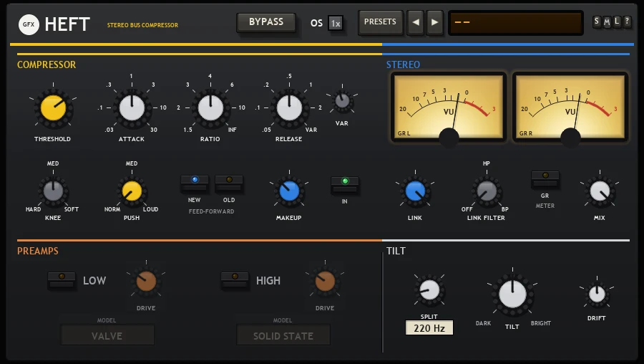
Task: Click the GR L VU meter
Action: [x=449, y=107]
